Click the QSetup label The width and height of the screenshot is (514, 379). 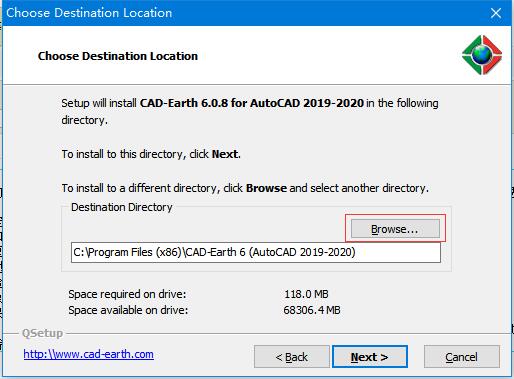[42, 333]
